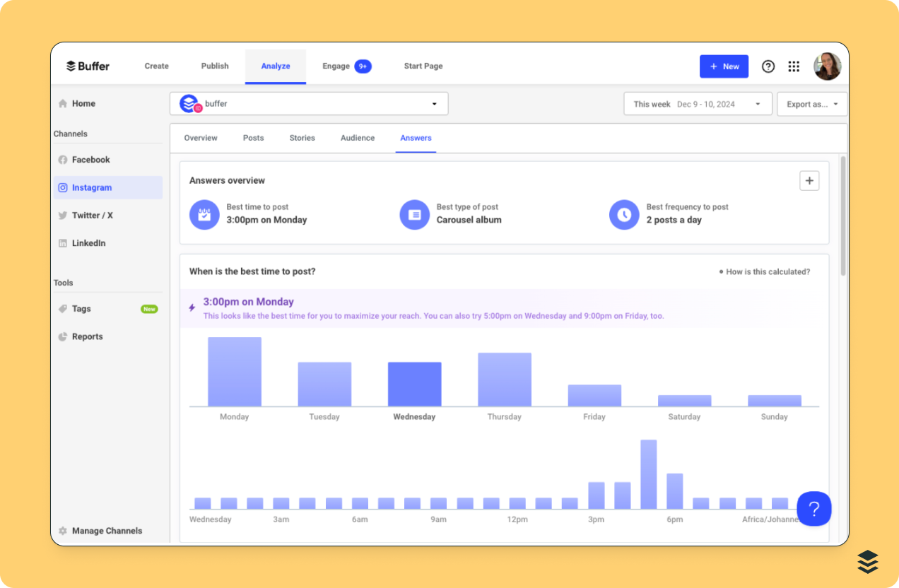Open the apps grid icon
The height and width of the screenshot is (588, 899).
click(x=794, y=66)
